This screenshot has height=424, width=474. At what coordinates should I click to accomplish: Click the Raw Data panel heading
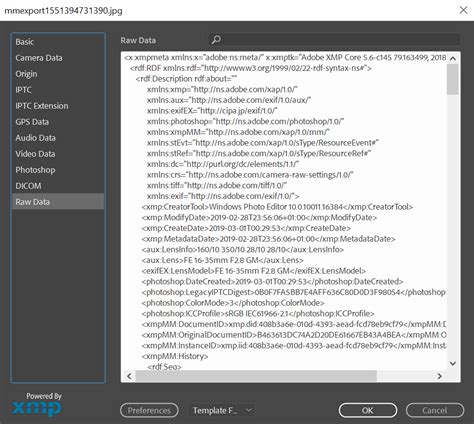point(138,40)
